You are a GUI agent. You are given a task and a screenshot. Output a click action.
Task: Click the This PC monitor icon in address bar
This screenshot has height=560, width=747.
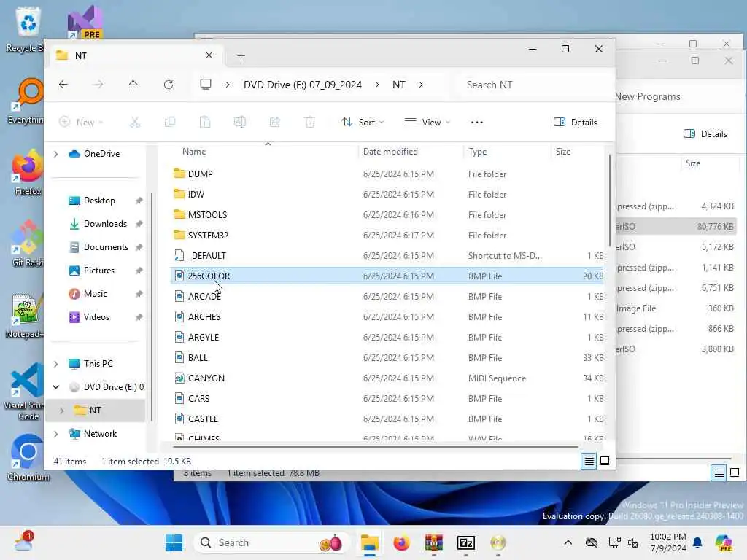pyautogui.click(x=205, y=85)
